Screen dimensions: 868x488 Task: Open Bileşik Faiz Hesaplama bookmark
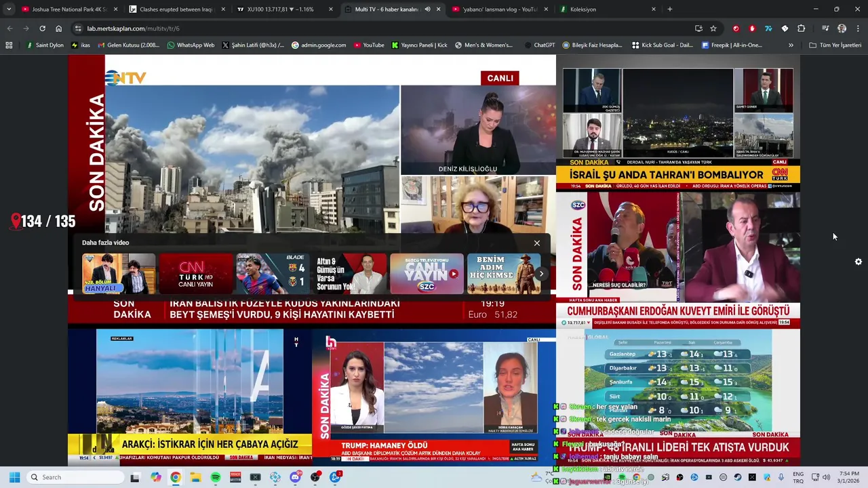coord(592,45)
